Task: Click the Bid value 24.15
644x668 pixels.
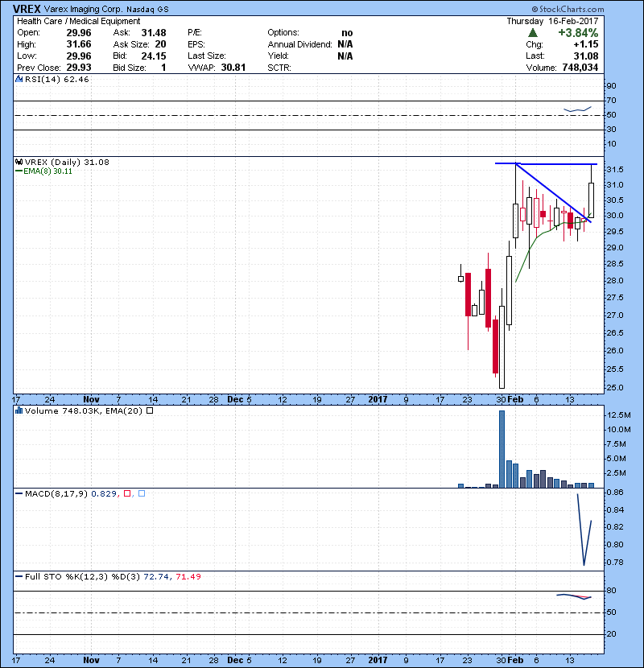Action: coord(154,56)
